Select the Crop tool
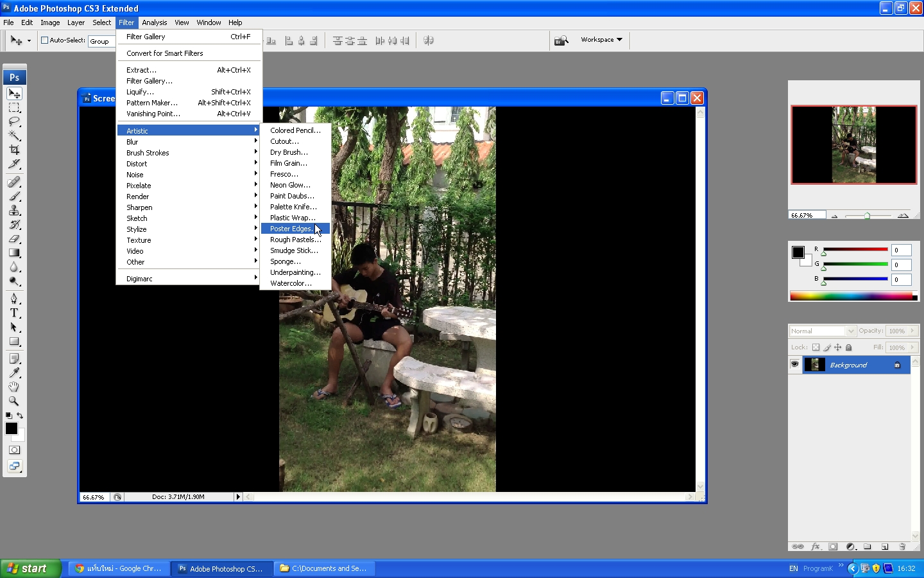Viewport: 924px width, 578px height. (14, 150)
